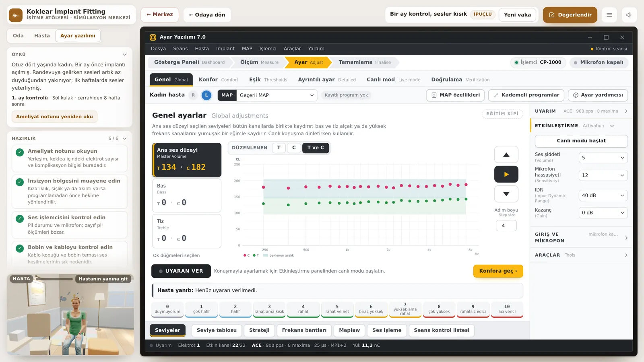Screen dimensions: 644x362
Task: Switch to Seviye tablosu tab
Action: 217,330
